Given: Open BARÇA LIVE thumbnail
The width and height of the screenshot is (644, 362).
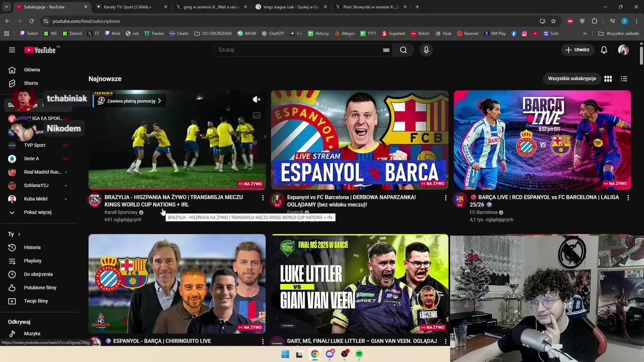Looking at the screenshot, I should pos(542,140).
